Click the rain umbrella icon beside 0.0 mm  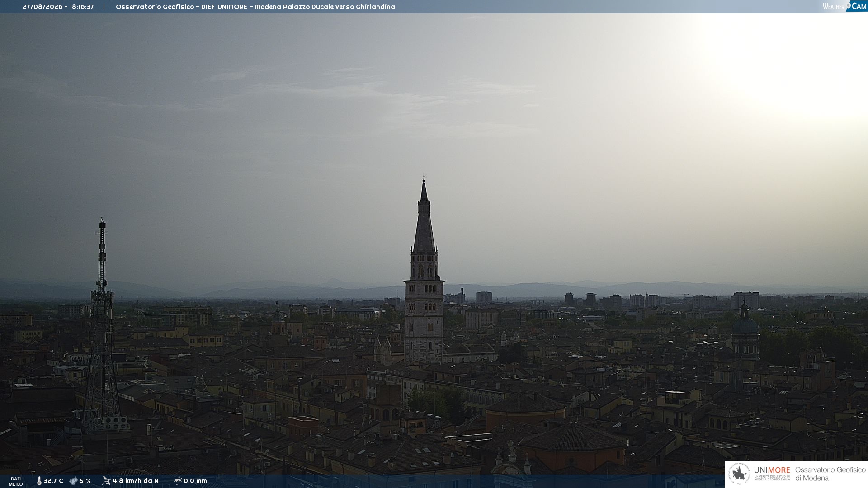click(178, 480)
